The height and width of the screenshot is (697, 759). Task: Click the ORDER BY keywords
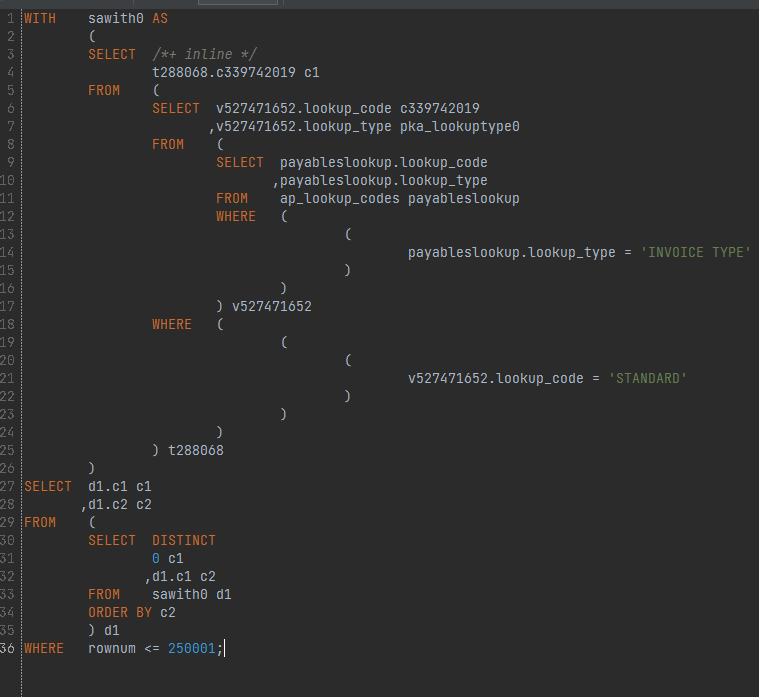click(x=120, y=613)
